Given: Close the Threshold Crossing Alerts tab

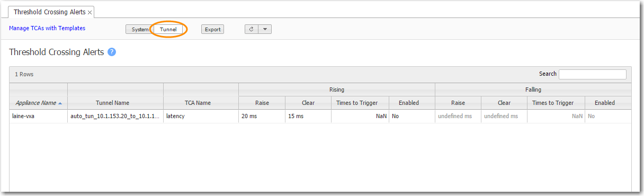Looking at the screenshot, I should (90, 12).
